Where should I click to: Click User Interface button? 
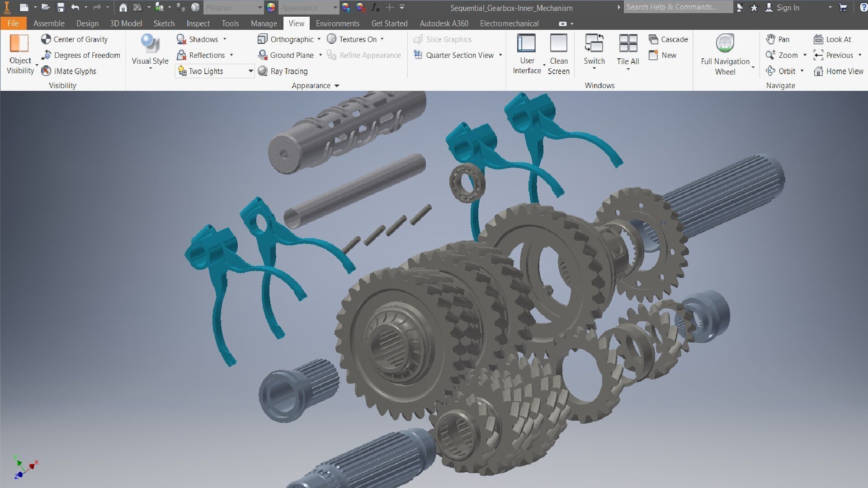coord(527,54)
